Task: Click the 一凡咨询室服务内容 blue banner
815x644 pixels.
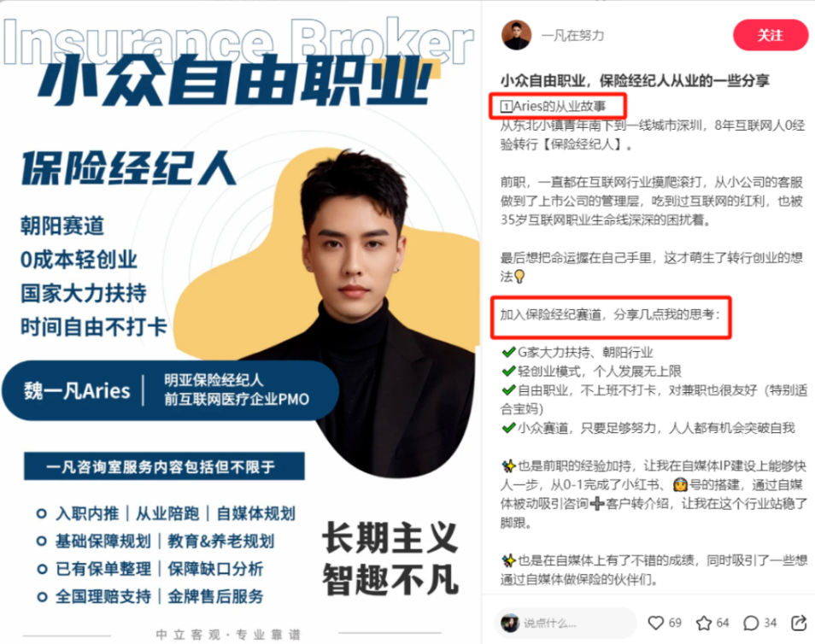Action: pos(164,466)
